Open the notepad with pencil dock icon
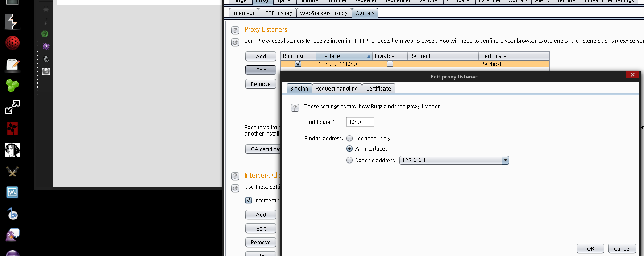 tap(12, 65)
